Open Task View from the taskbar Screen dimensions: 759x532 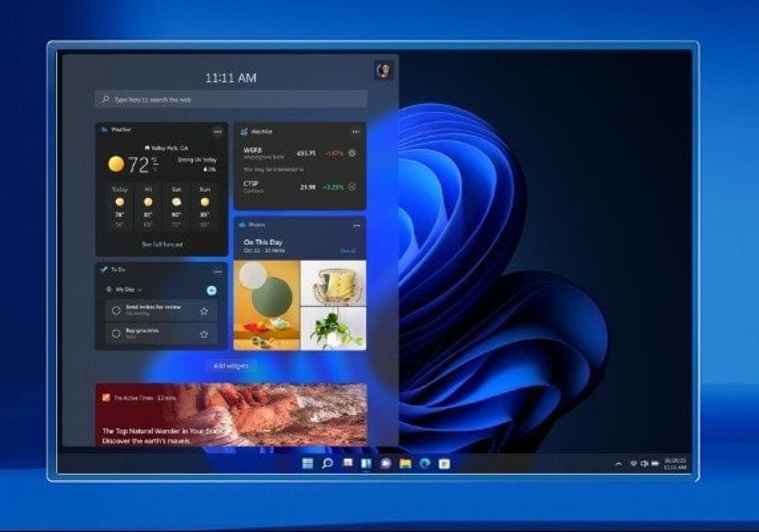click(x=348, y=463)
